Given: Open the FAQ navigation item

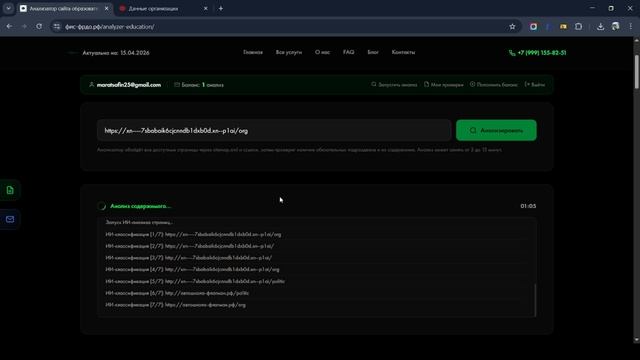Looking at the screenshot, I should coord(349,52).
